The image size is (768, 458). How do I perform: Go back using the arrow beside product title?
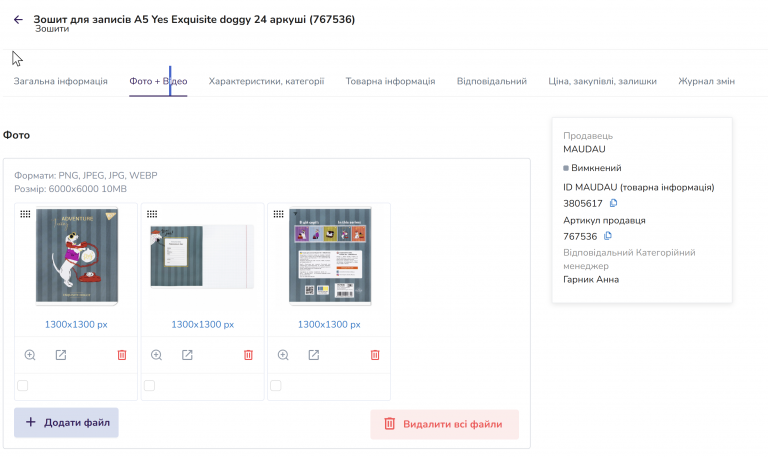pyautogui.click(x=18, y=20)
